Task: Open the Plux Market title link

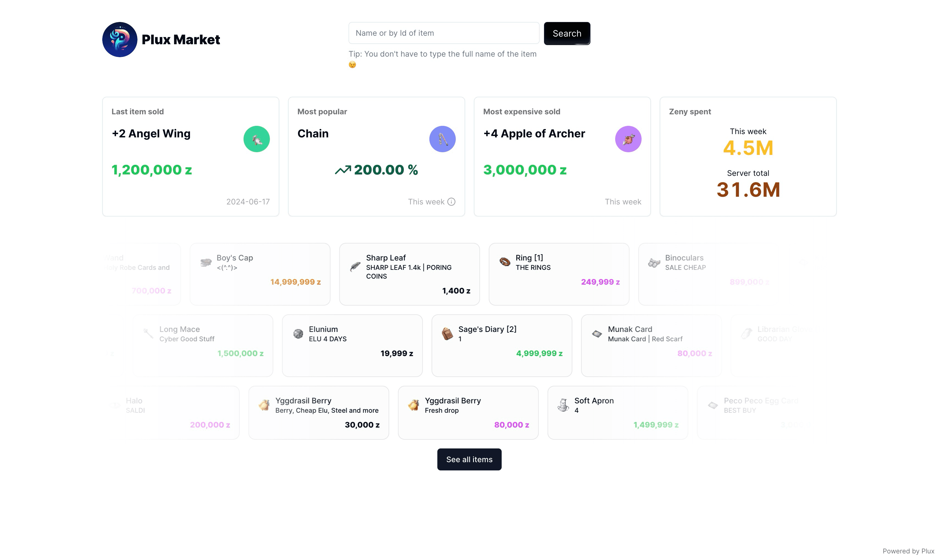Action: (180, 40)
